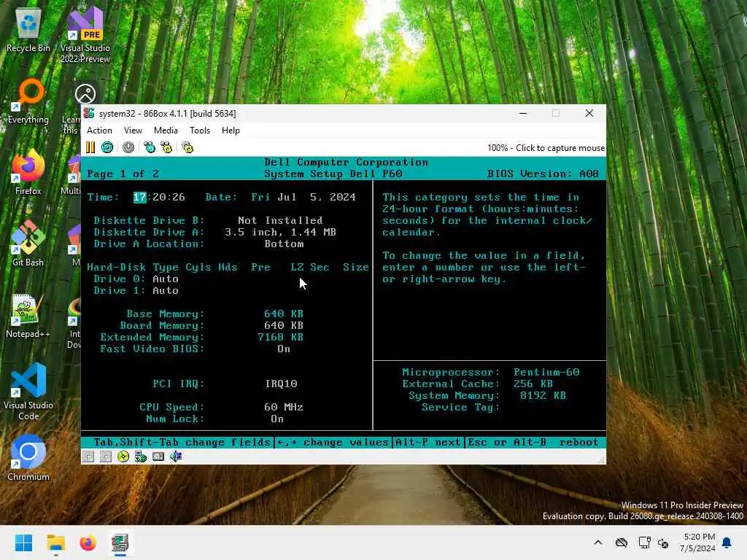This screenshot has height=560, width=747.
Task: Select the Recycle Bin desktop icon
Action: click(28, 31)
